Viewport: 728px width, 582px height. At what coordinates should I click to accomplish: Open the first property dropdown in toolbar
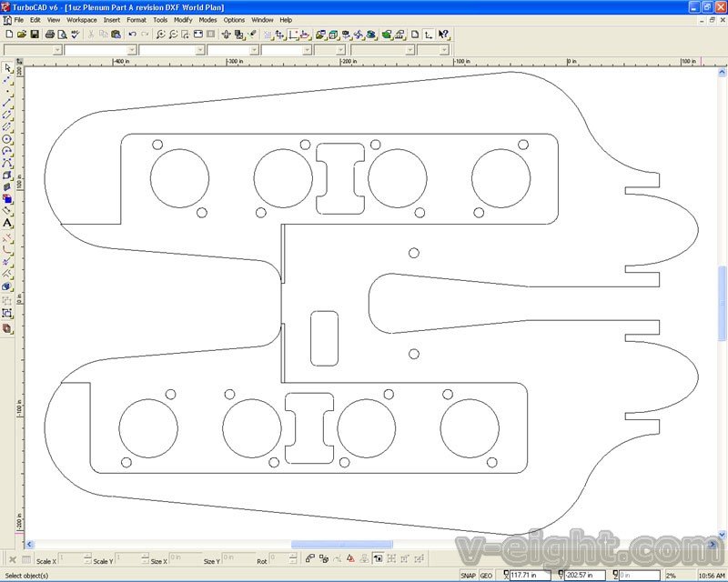point(57,50)
